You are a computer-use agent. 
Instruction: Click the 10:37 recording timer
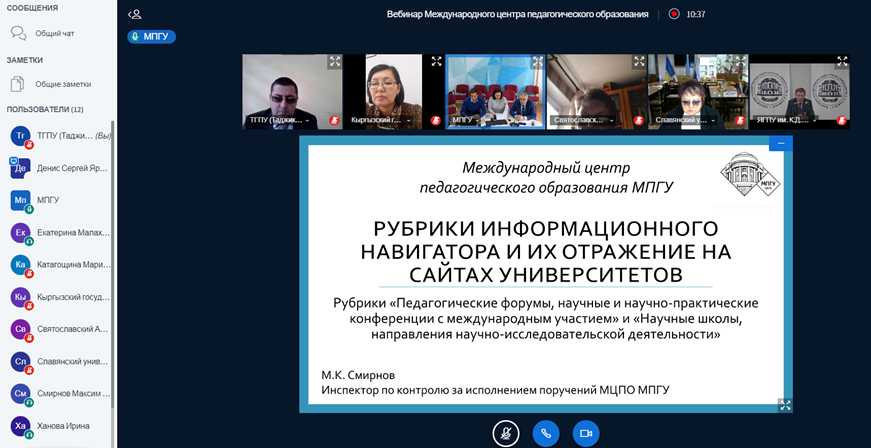695,14
